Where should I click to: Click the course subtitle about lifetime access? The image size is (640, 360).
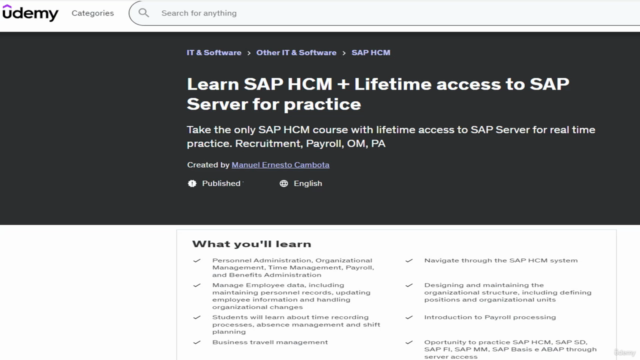[391, 137]
